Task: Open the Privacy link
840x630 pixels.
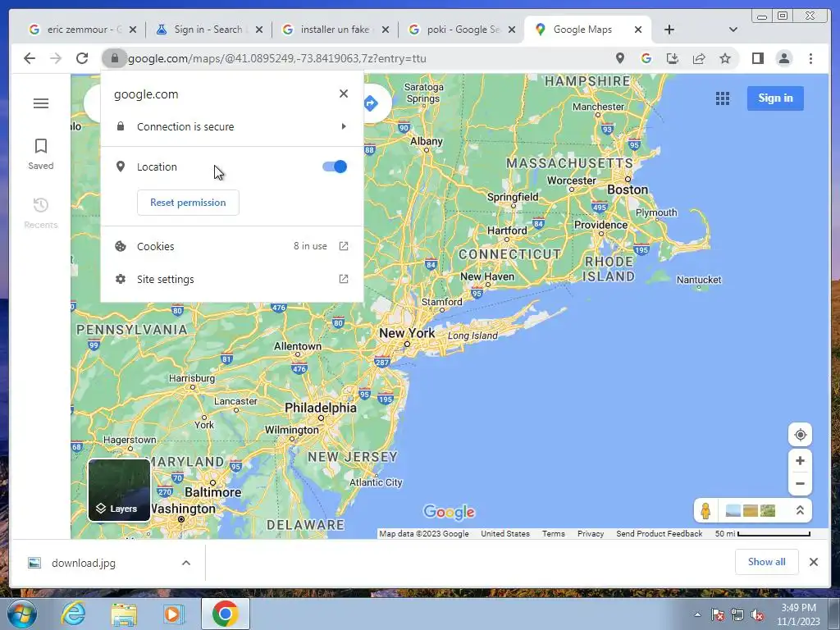Action: coord(591,533)
